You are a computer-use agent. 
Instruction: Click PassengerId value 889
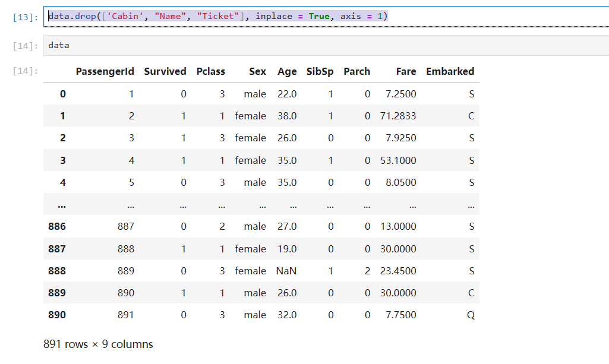coord(126,271)
